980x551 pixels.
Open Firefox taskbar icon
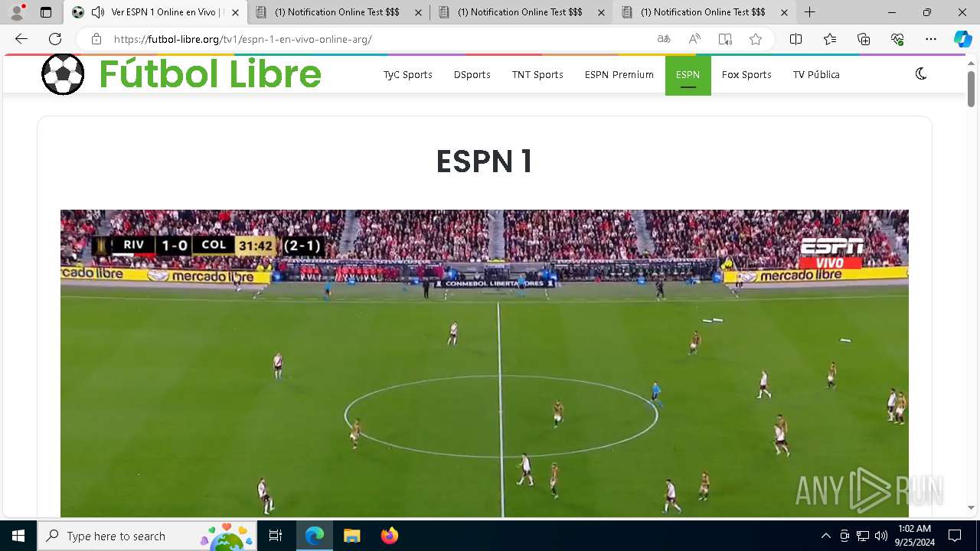click(x=389, y=536)
